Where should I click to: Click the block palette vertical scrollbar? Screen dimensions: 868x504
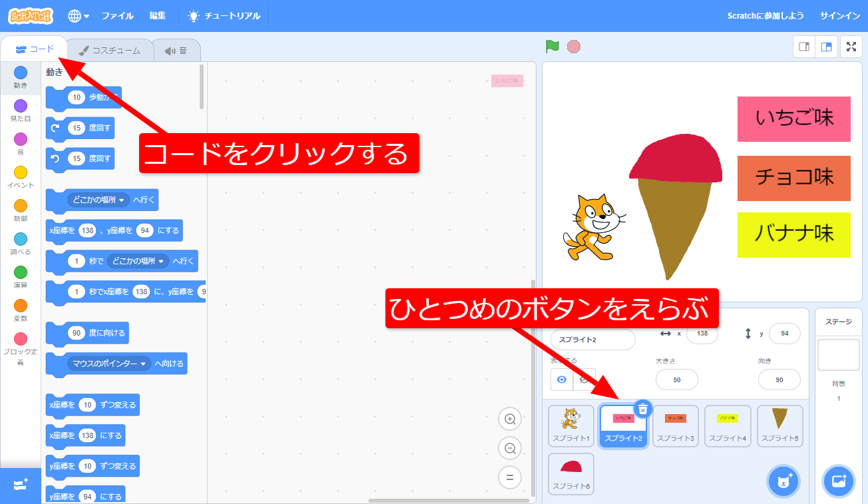coord(202,87)
